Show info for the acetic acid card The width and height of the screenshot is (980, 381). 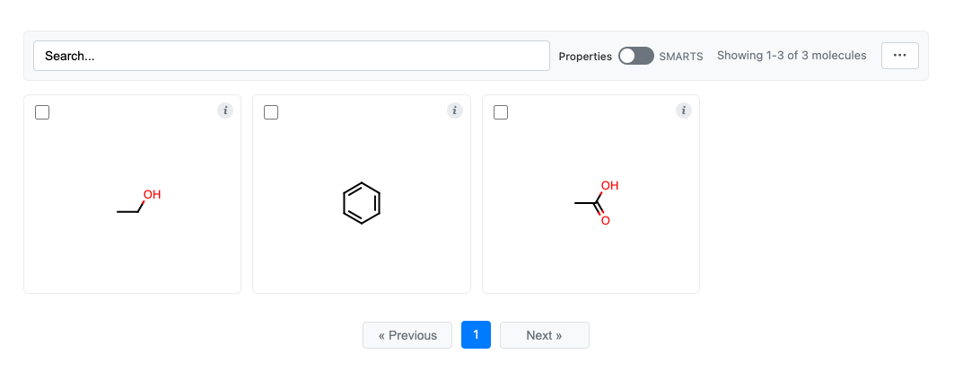click(x=684, y=111)
